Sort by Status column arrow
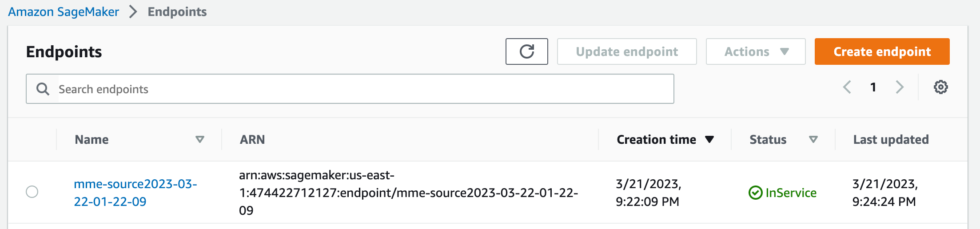The width and height of the screenshot is (980, 229). [813, 139]
